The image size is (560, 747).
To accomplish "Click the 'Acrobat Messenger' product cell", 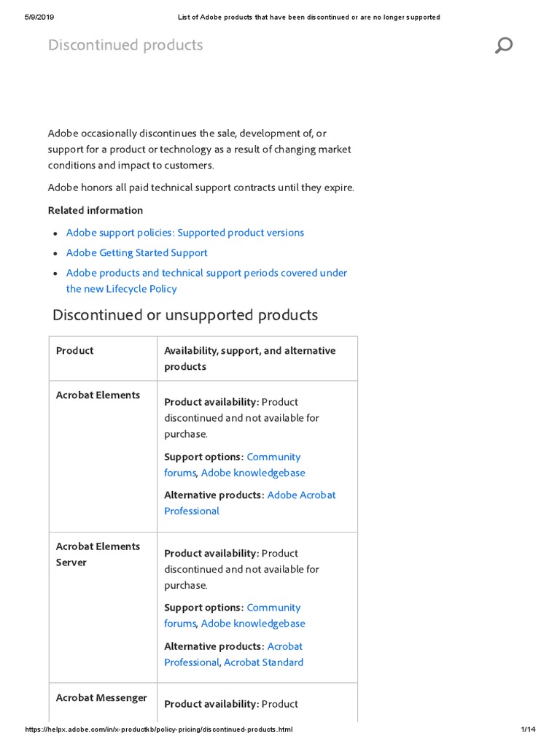I will [x=101, y=698].
